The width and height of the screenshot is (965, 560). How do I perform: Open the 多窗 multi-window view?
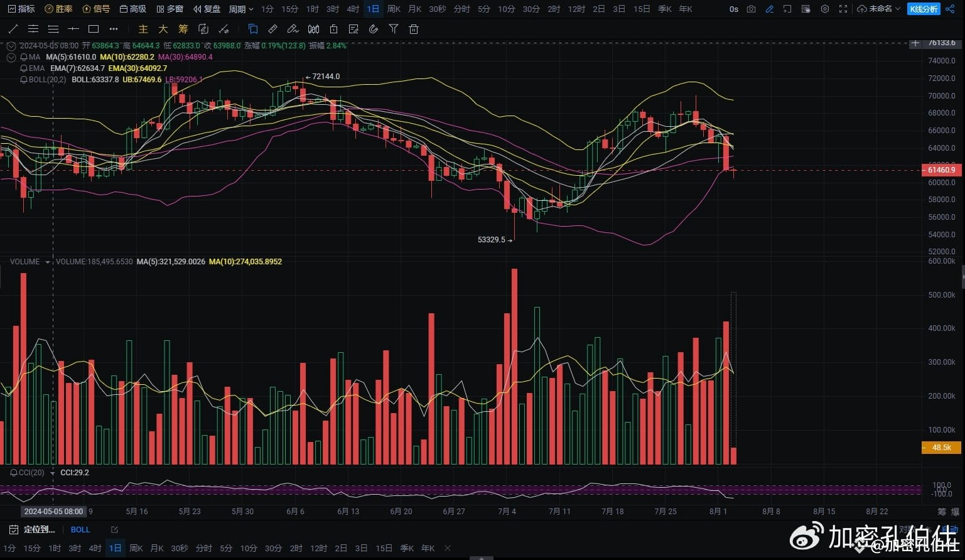[x=170, y=9]
